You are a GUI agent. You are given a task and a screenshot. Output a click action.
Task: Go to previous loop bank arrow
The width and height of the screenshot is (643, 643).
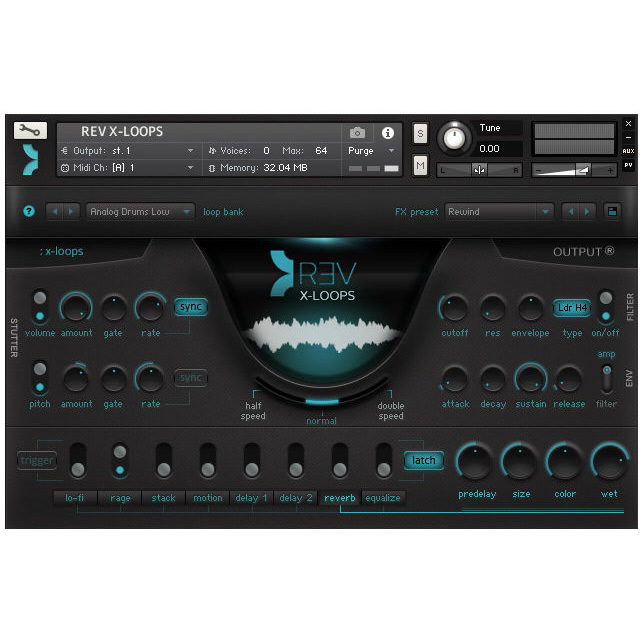point(55,212)
